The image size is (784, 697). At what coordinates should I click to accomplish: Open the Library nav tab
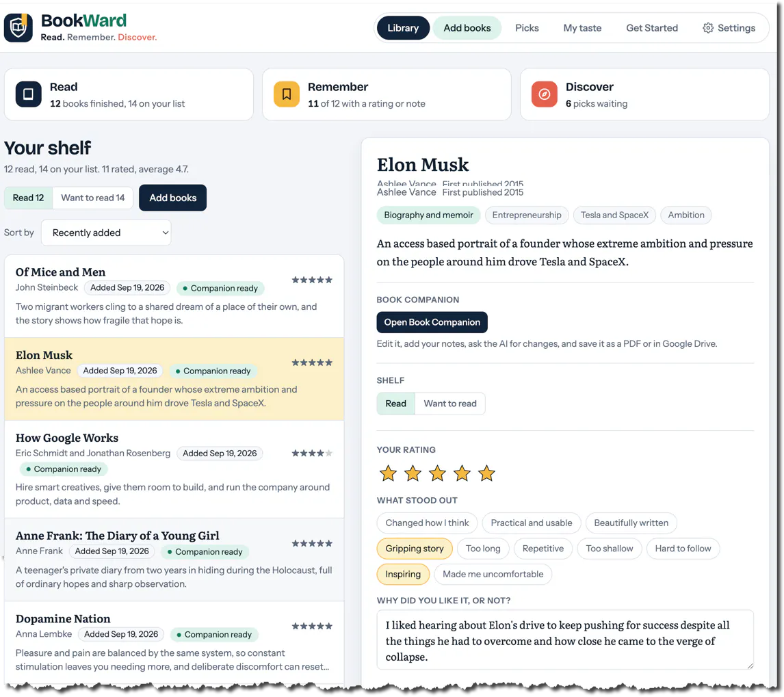(403, 28)
